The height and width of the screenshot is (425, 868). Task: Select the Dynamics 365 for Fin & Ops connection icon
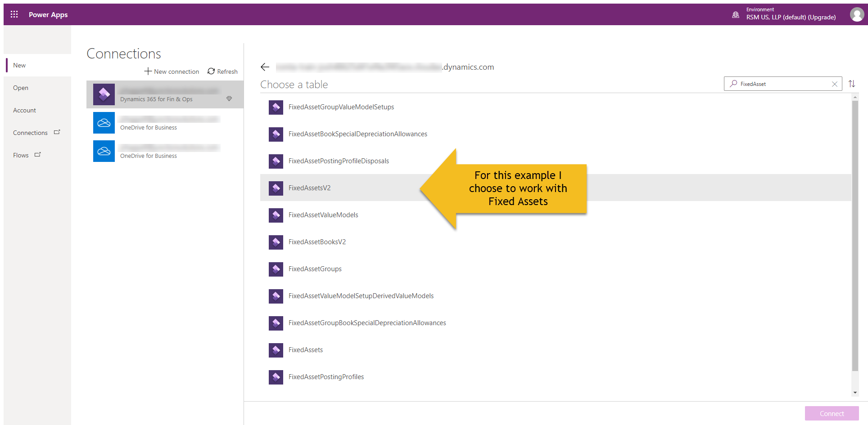(x=104, y=94)
